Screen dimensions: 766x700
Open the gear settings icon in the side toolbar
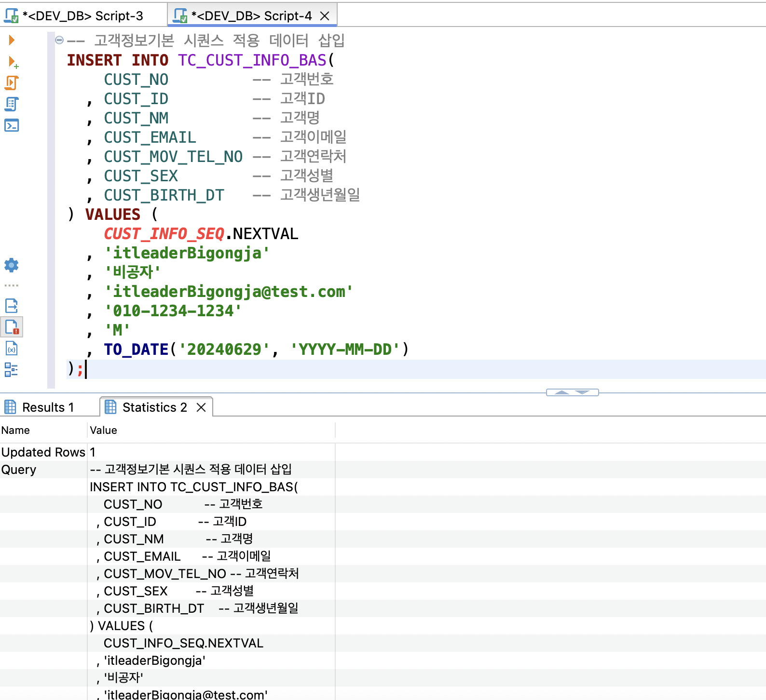[11, 265]
